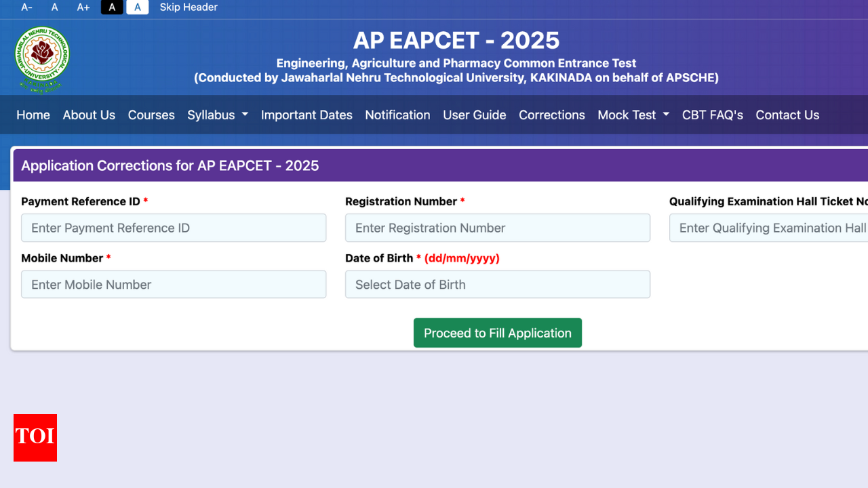
Task: Open the Notification menu item
Action: (x=397, y=115)
